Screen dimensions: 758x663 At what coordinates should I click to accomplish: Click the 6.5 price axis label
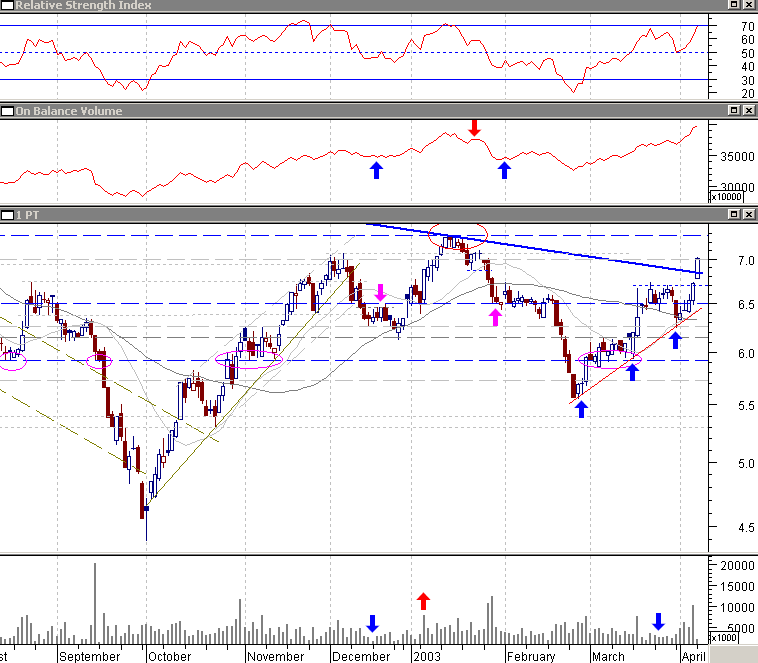coord(746,305)
